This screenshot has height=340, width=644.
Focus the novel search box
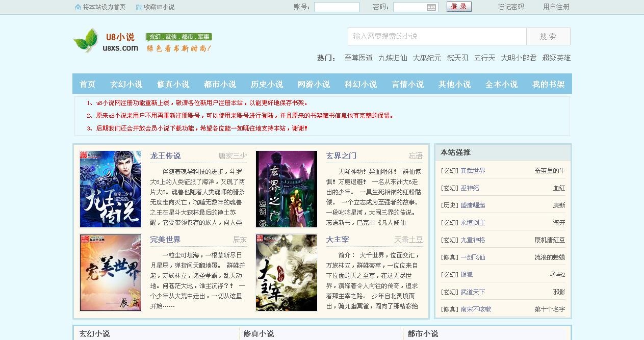[437, 36]
